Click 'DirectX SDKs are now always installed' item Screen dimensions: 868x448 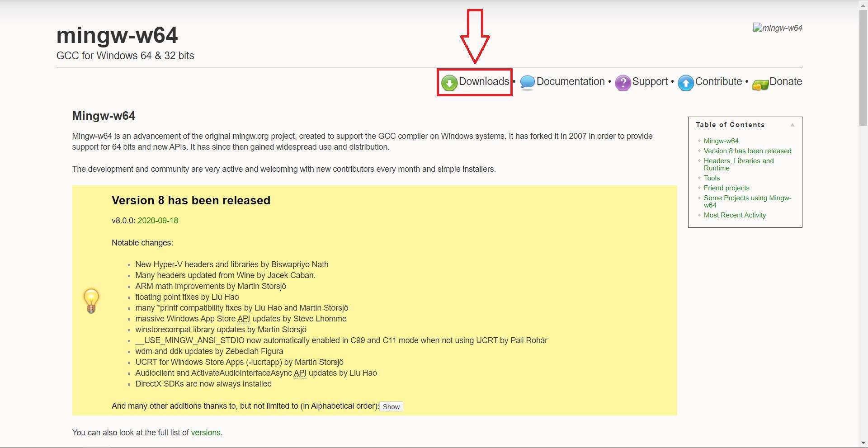click(x=203, y=384)
